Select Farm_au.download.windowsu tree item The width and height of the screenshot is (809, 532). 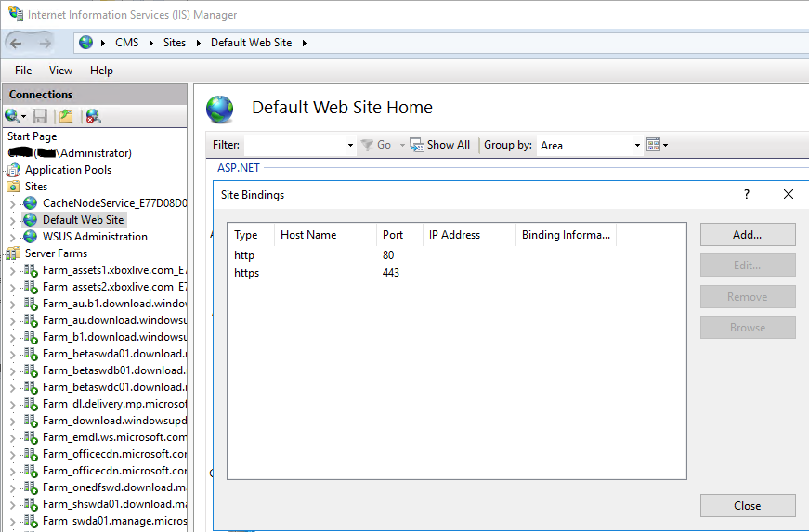[114, 320]
